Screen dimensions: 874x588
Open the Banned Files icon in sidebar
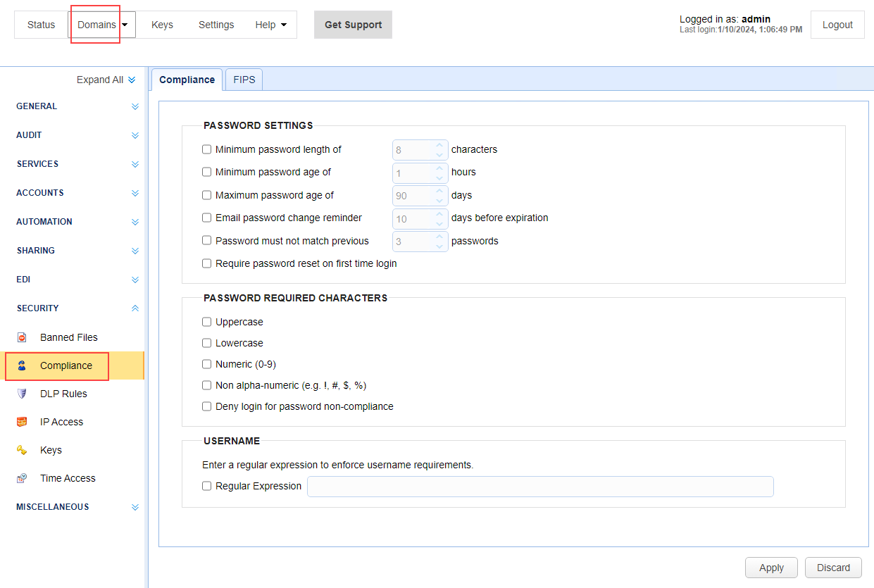tap(22, 337)
